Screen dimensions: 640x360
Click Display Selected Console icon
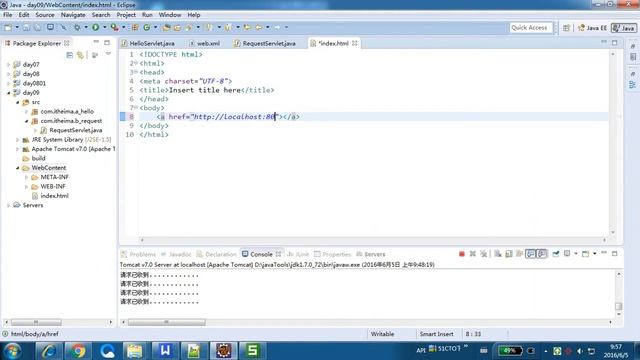click(x=567, y=254)
